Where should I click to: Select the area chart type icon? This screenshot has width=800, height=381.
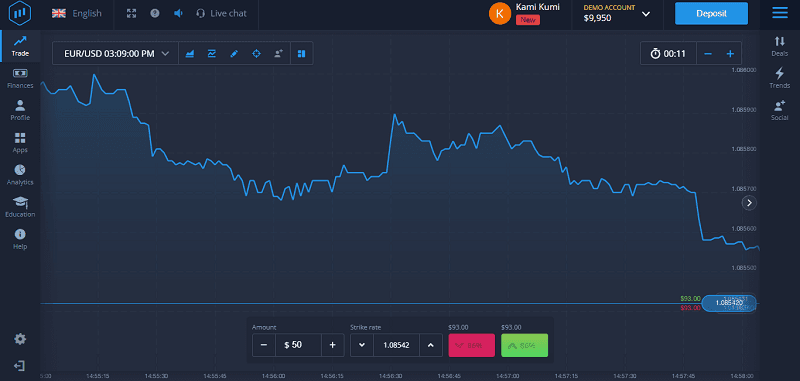pos(189,54)
